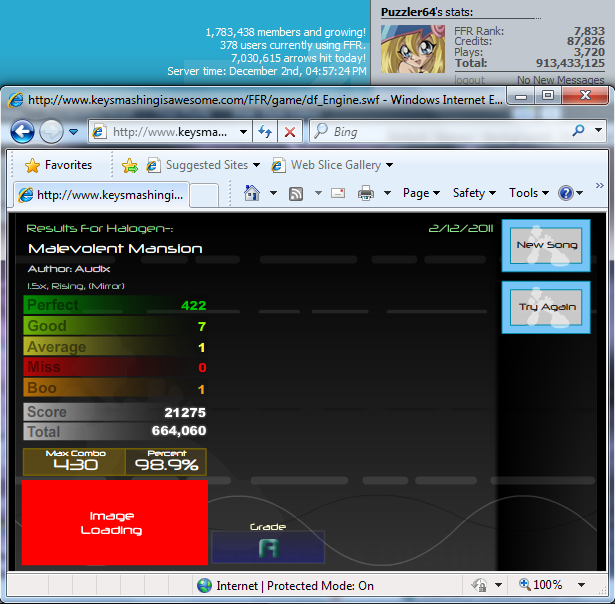
Task: Open the Safety menu
Action: pyautogui.click(x=474, y=193)
